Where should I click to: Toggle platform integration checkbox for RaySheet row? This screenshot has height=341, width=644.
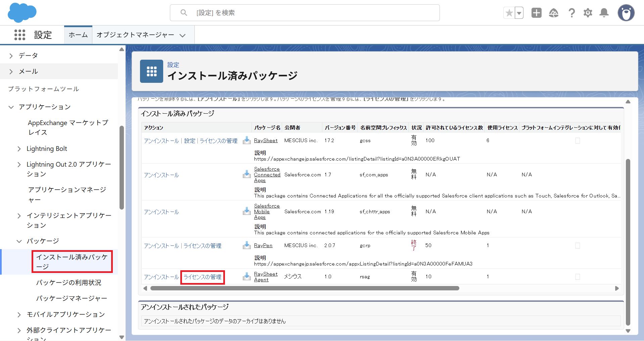tap(578, 141)
